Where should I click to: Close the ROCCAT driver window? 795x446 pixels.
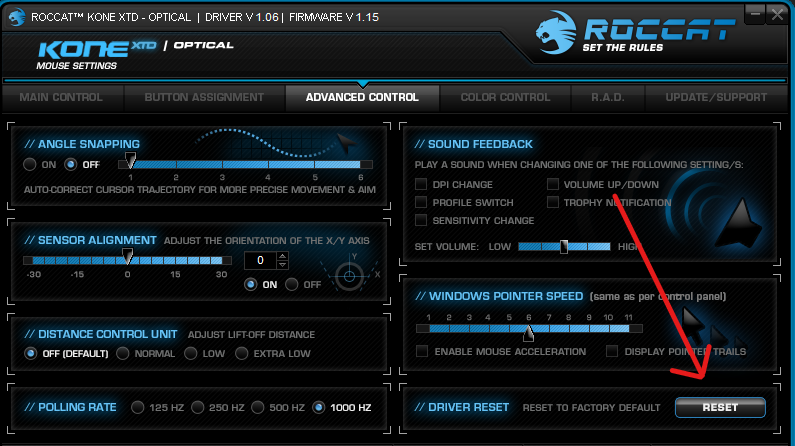[x=777, y=14]
